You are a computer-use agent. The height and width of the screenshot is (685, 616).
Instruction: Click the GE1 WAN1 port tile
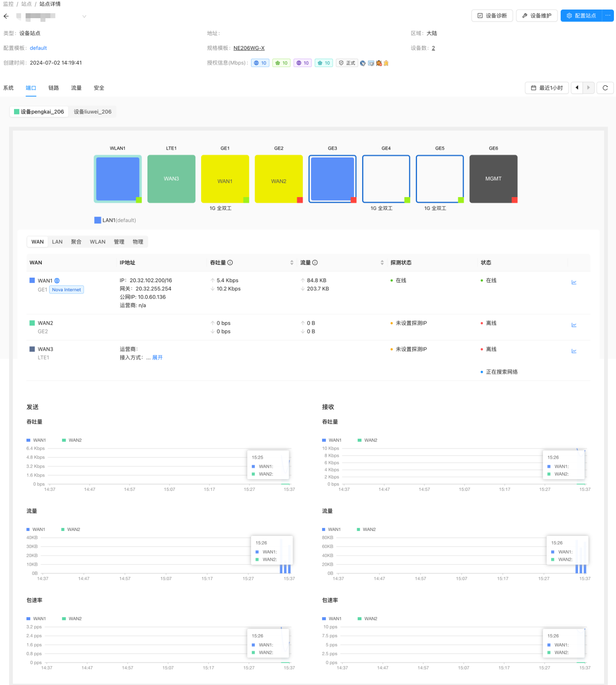225,179
